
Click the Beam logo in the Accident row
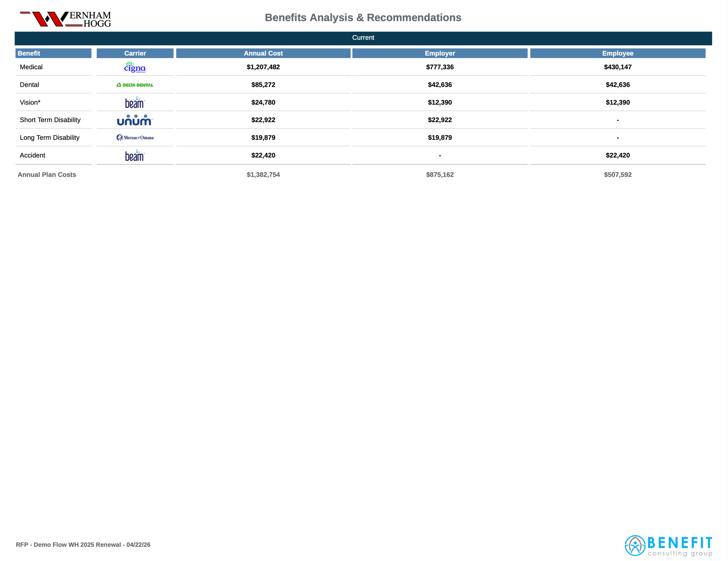(135, 156)
